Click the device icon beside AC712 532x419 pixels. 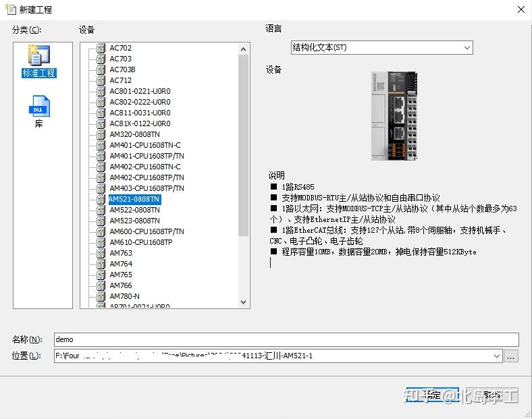pos(101,80)
